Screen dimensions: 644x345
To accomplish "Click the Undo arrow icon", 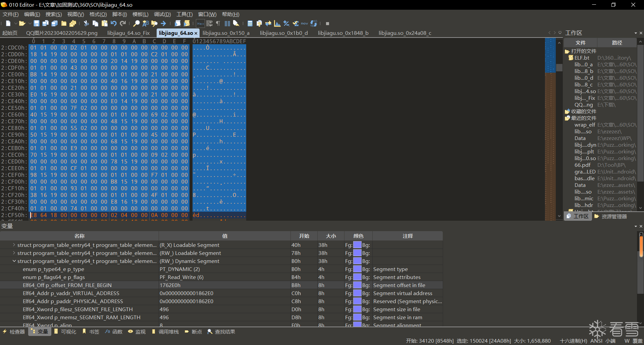I will (x=114, y=23).
